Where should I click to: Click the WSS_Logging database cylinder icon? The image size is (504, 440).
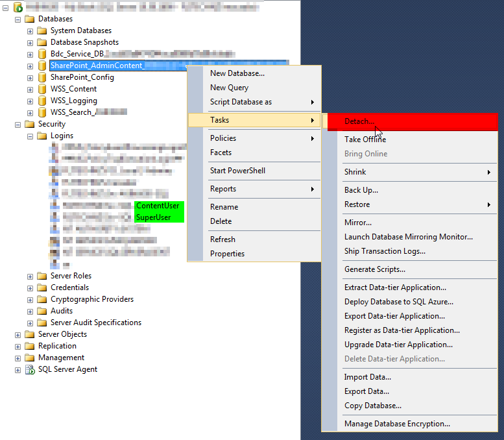[x=42, y=101]
